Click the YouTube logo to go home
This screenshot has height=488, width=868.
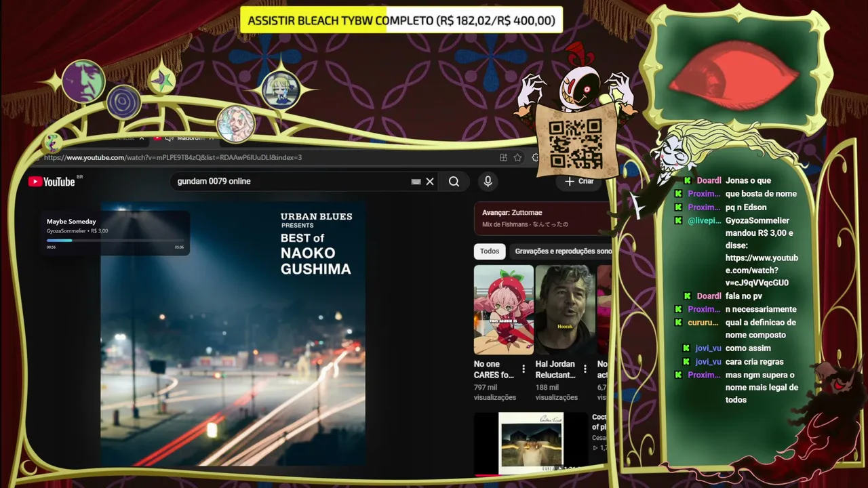point(52,181)
